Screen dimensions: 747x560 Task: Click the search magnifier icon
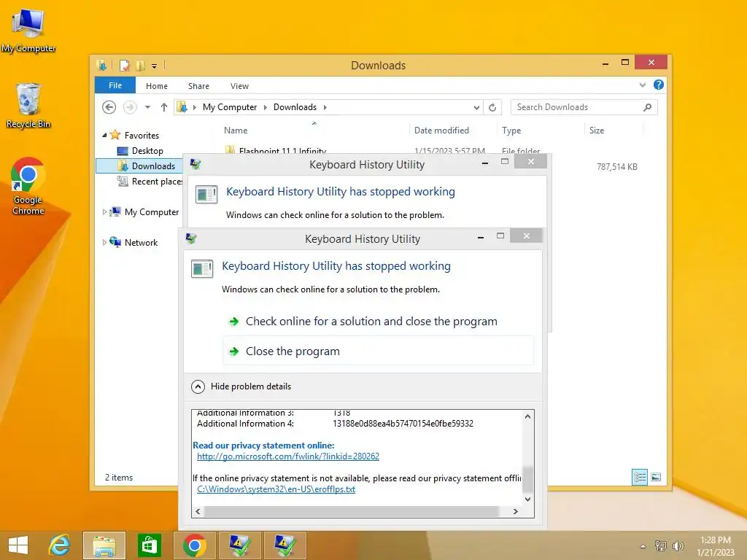[x=648, y=107]
